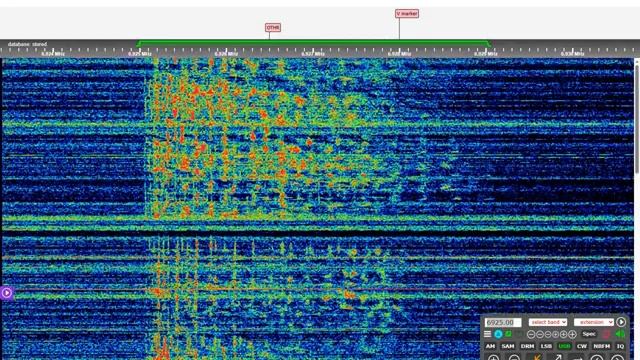
Task: Click the smallest frequency step-up plus button
Action: coord(556,334)
